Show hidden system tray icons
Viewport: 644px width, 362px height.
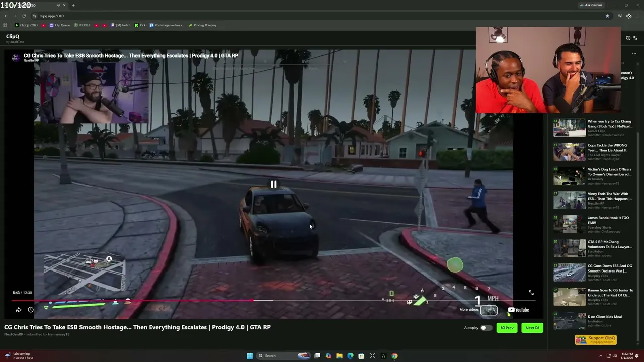(x=600, y=356)
